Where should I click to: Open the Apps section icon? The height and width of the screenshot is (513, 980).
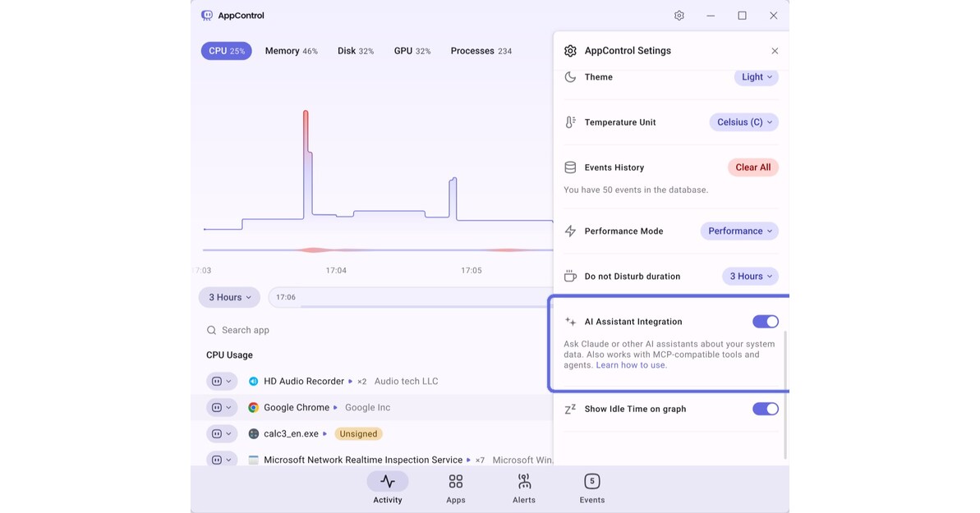click(455, 482)
